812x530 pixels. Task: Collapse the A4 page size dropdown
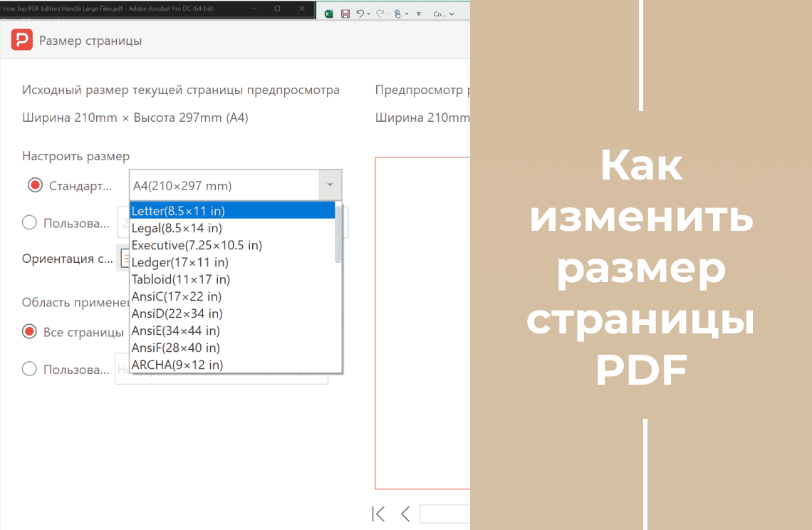tap(329, 186)
